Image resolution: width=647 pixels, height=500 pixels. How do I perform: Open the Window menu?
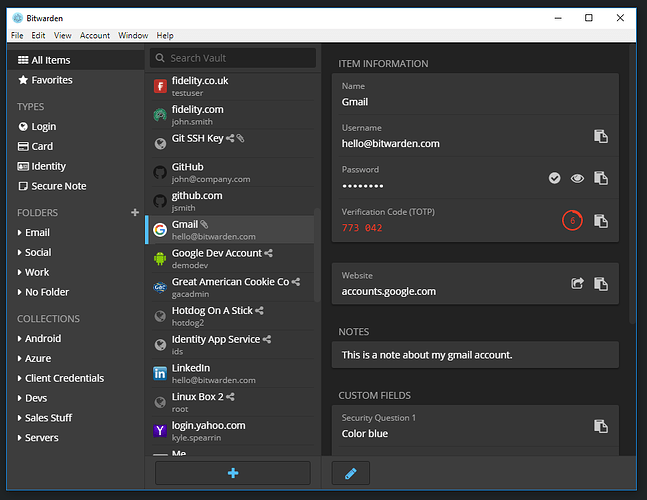coord(133,35)
